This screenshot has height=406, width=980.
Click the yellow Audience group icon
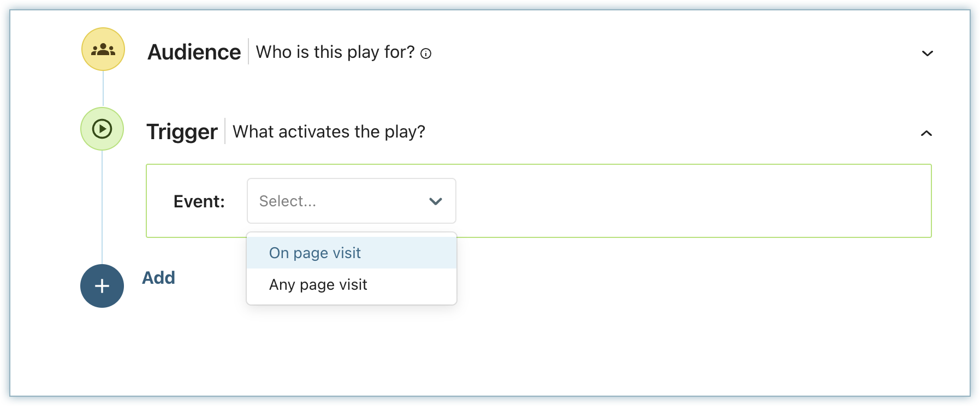[103, 50]
